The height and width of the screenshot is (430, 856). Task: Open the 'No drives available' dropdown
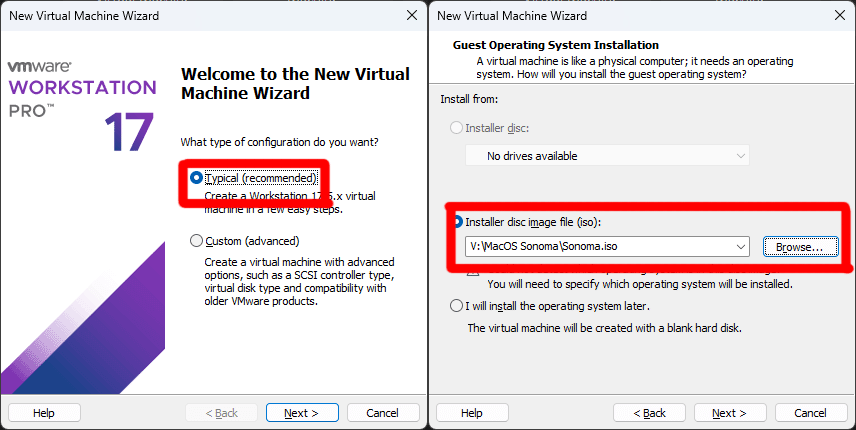coord(607,156)
